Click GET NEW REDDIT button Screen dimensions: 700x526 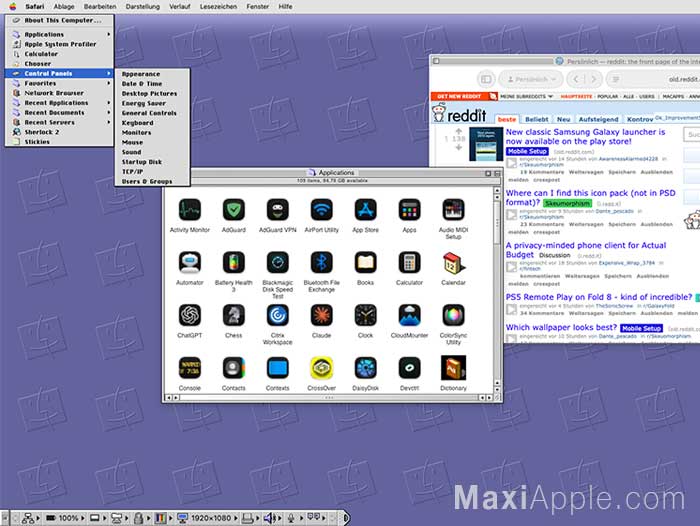pyautogui.click(x=464, y=96)
